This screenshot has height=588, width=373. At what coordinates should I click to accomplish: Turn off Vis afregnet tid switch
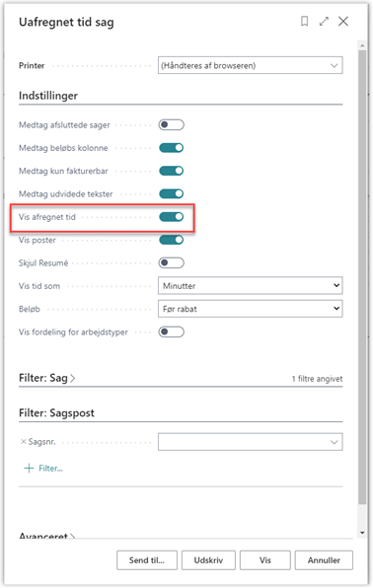click(x=171, y=217)
